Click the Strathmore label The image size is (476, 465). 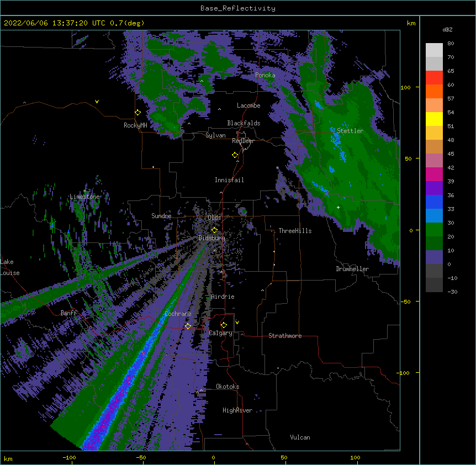(x=285, y=336)
